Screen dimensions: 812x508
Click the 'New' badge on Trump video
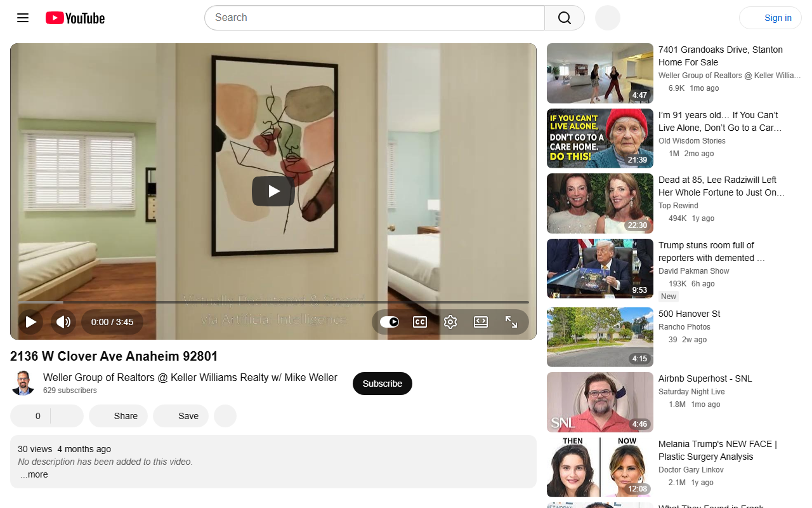coord(669,297)
